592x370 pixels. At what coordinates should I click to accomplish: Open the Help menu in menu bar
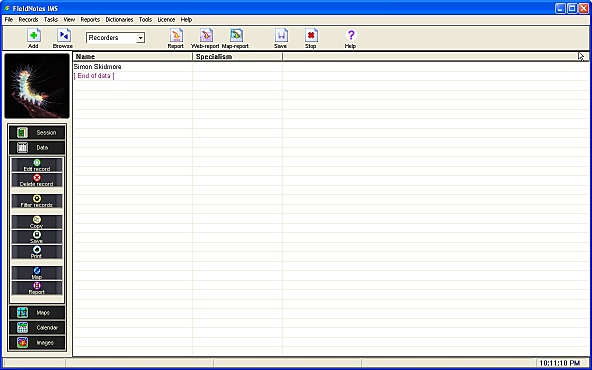pos(187,20)
